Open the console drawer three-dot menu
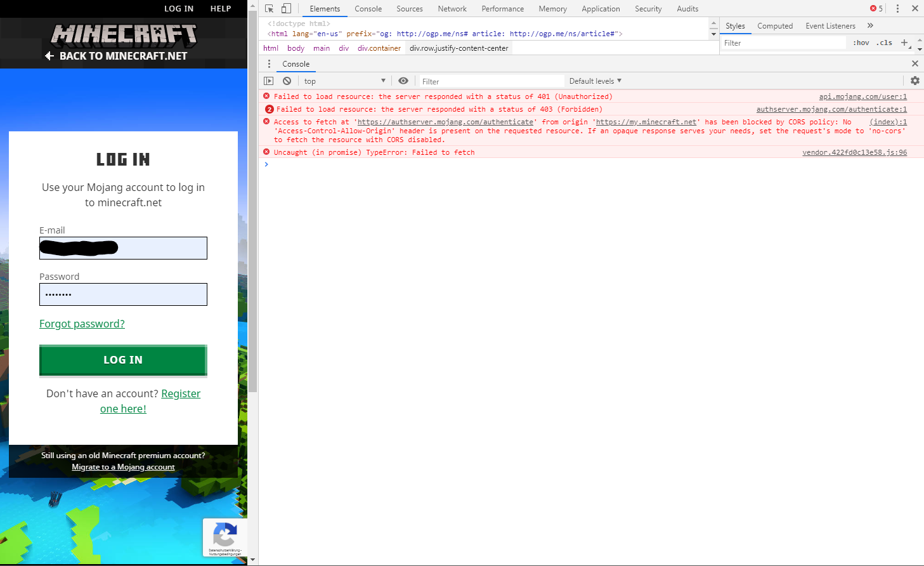This screenshot has width=924, height=566. (269, 64)
